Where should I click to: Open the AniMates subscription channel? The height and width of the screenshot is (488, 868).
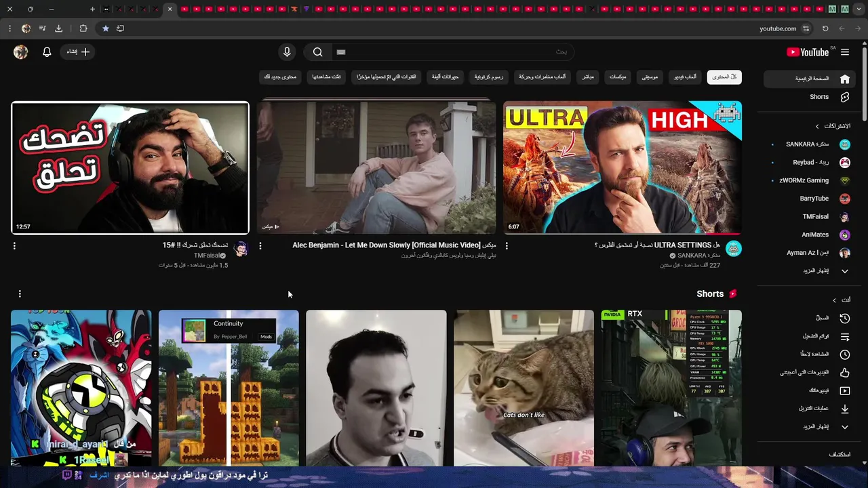click(x=810, y=235)
